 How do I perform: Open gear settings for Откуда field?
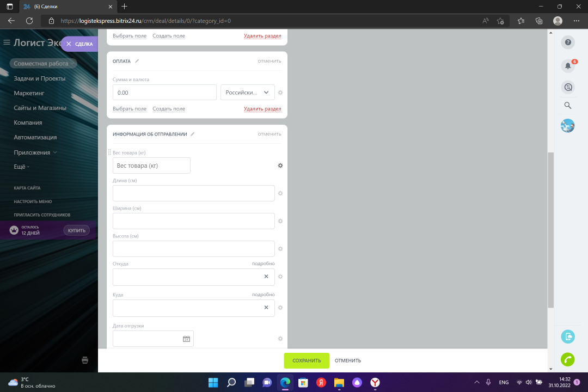tap(280, 277)
